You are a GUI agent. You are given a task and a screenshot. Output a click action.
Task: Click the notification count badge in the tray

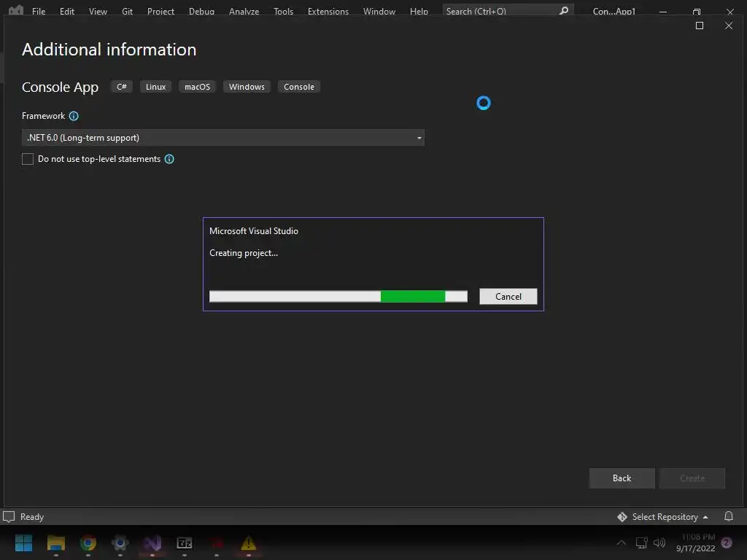pyautogui.click(x=727, y=542)
